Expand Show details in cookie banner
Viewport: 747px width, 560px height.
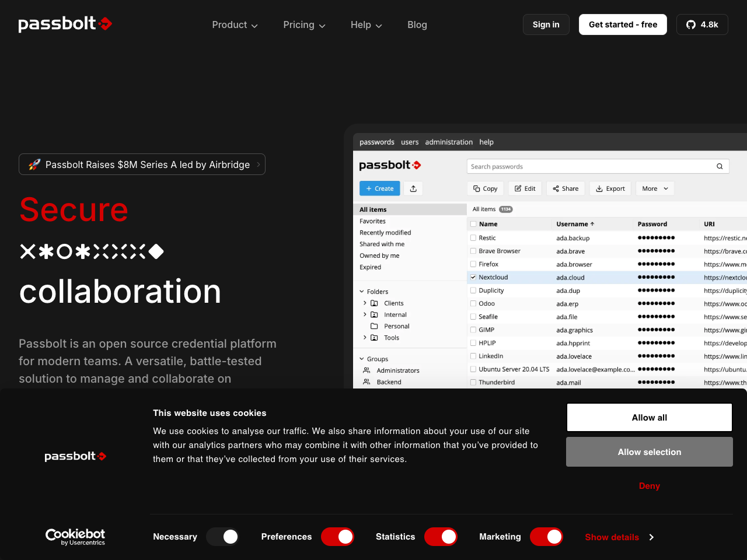coord(619,537)
